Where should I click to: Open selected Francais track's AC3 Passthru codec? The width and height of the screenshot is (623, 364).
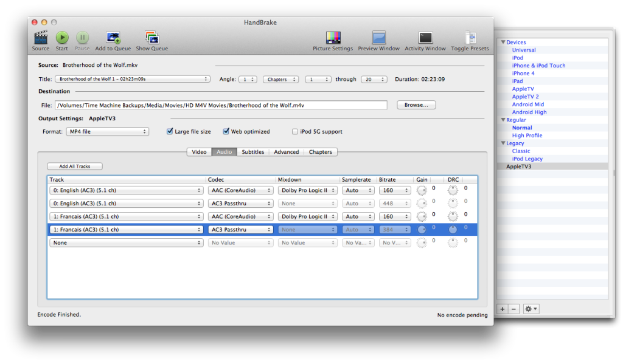(240, 230)
